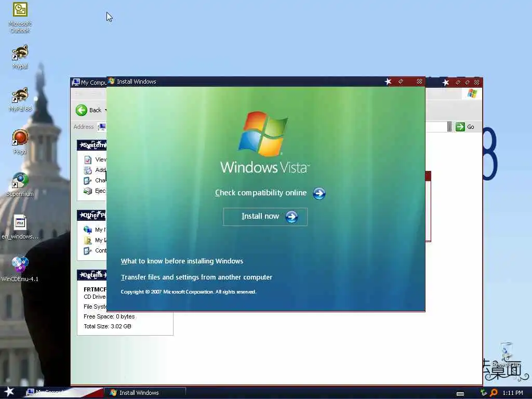The height and width of the screenshot is (399, 532).
Task: Click the Eject this disk icon
Action: coord(88,191)
